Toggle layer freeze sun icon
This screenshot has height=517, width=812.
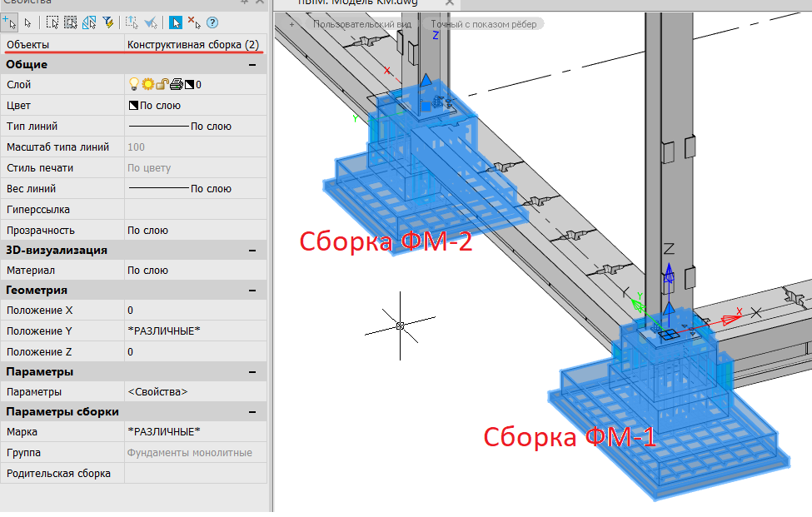point(147,84)
